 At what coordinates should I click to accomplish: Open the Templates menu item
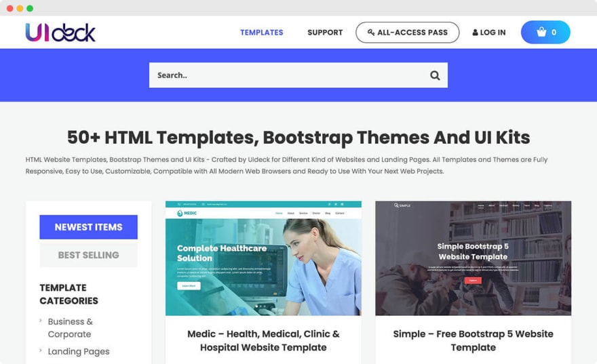pyautogui.click(x=262, y=33)
